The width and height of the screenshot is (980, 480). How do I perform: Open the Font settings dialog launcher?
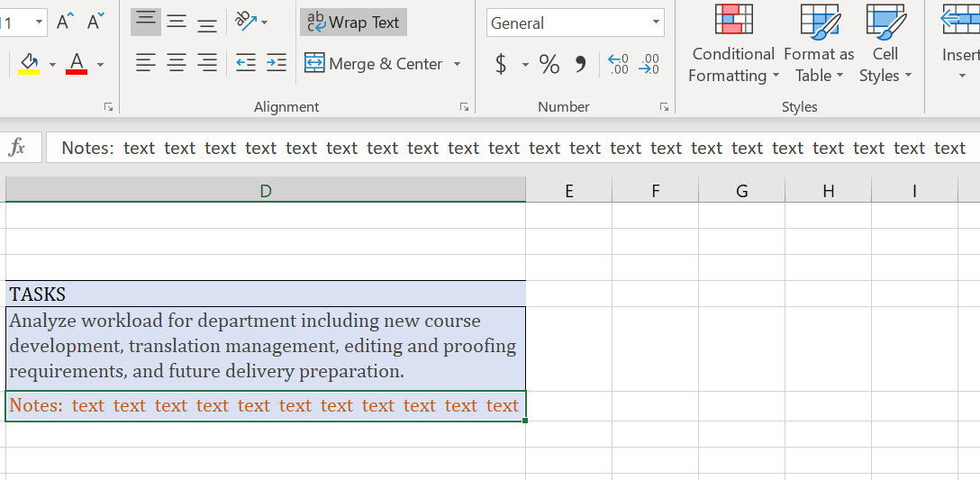point(109,107)
